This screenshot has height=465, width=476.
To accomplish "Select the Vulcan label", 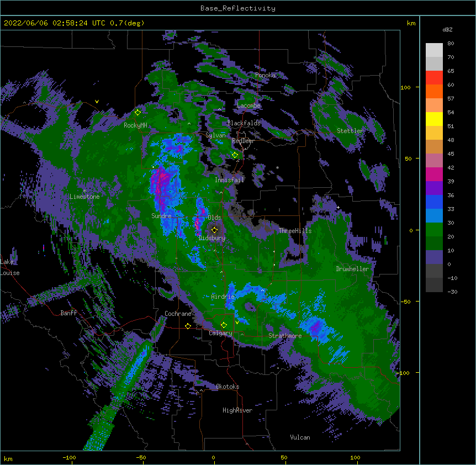I will 300,437.
